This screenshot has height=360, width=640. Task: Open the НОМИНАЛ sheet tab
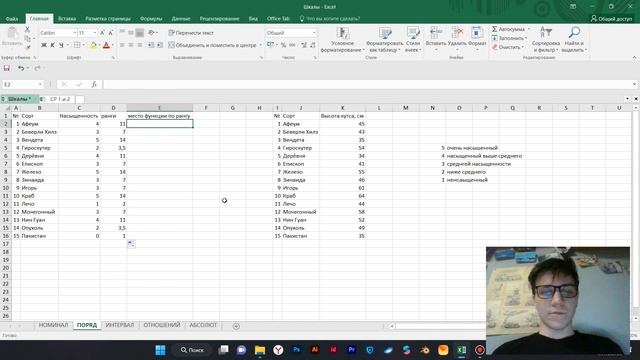click(x=53, y=325)
